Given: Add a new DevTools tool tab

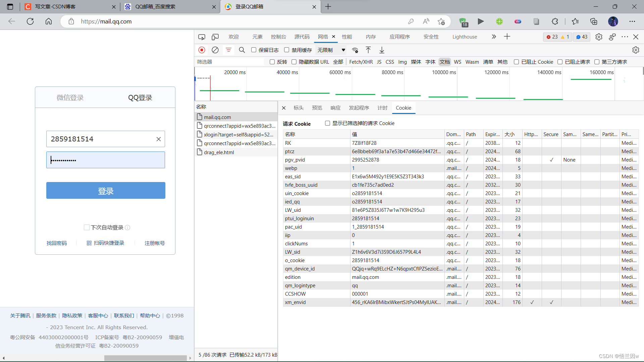Looking at the screenshot, I should [507, 37].
